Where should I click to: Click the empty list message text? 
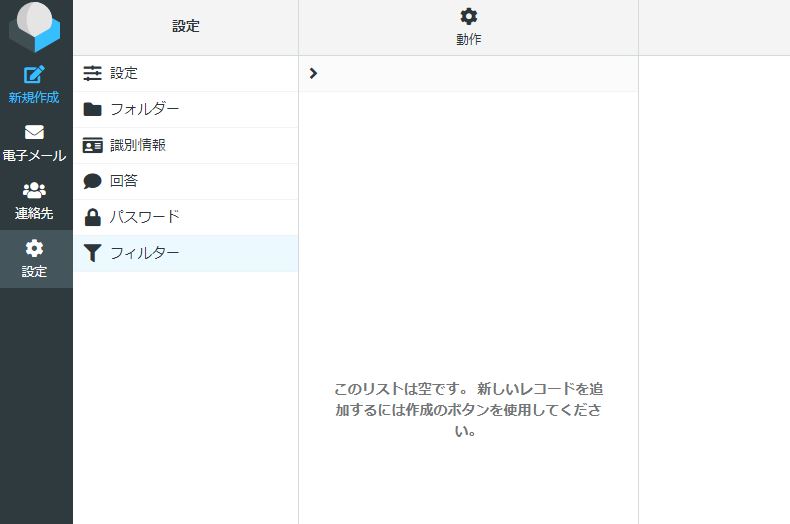tap(468, 409)
